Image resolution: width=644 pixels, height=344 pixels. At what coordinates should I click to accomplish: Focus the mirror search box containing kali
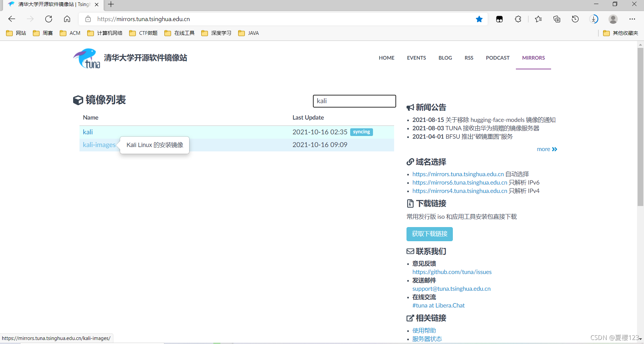coord(354,101)
